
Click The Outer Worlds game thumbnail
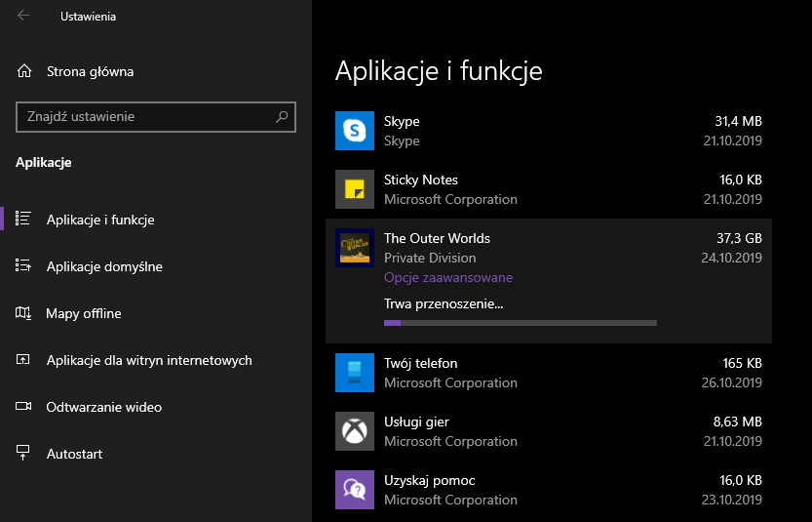click(x=355, y=248)
